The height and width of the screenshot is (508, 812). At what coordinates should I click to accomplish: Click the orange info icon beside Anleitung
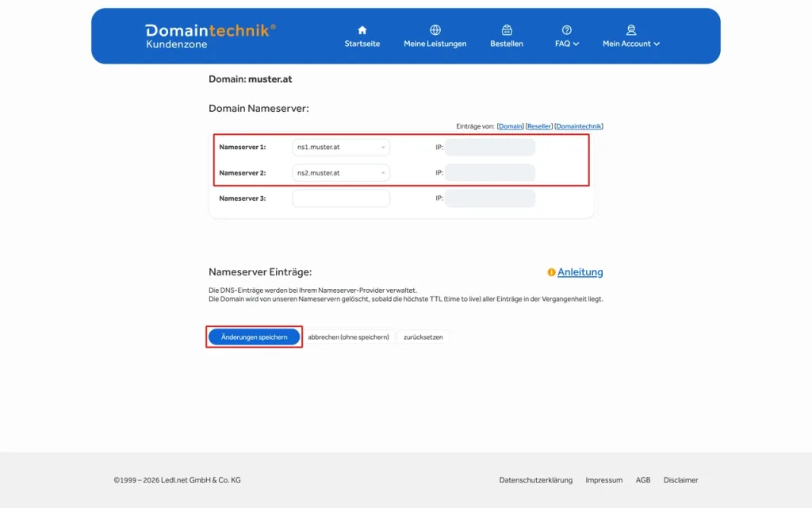point(551,272)
